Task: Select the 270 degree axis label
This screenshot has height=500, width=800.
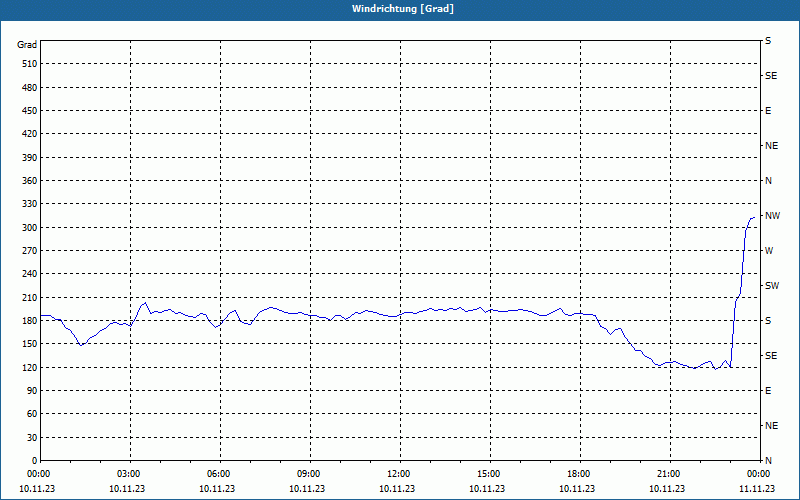Action: coord(30,251)
